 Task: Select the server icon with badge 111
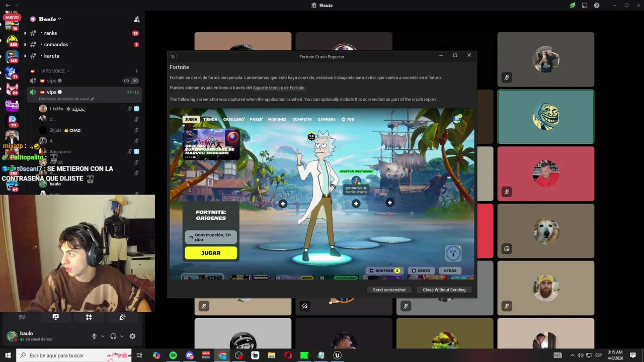coord(12,121)
